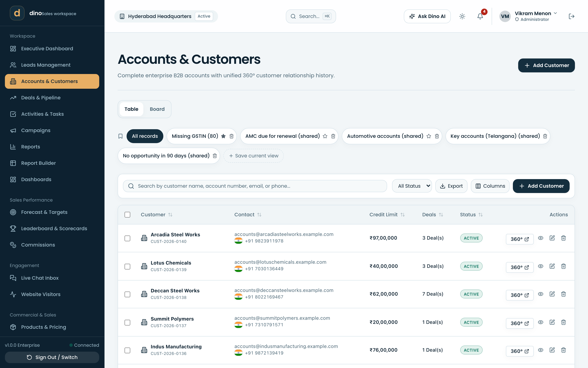Delete the Lotus Chemicals row
Screen dimensions: 588x368
[563, 266]
